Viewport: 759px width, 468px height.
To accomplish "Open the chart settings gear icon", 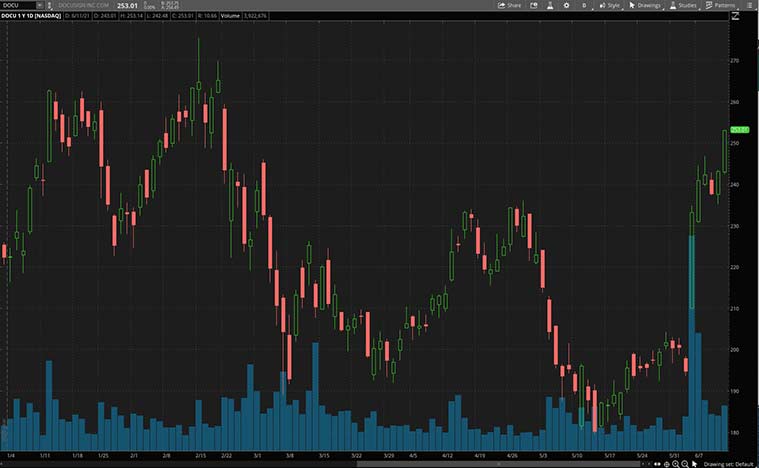I will [x=567, y=5].
